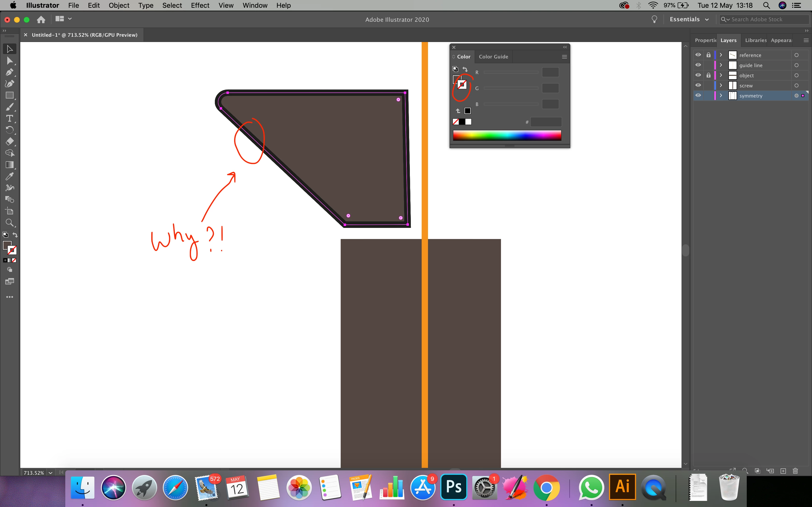Image resolution: width=812 pixels, height=507 pixels.
Task: Choose the Type tool
Action: (9, 118)
